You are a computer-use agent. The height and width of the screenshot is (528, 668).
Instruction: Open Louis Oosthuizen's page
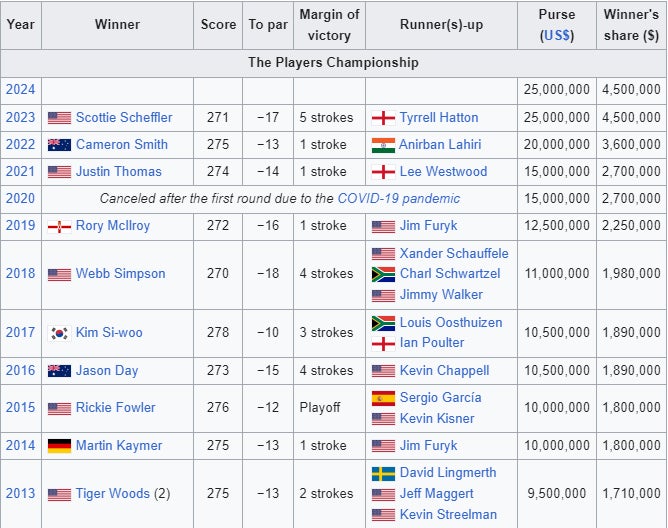[450, 322]
